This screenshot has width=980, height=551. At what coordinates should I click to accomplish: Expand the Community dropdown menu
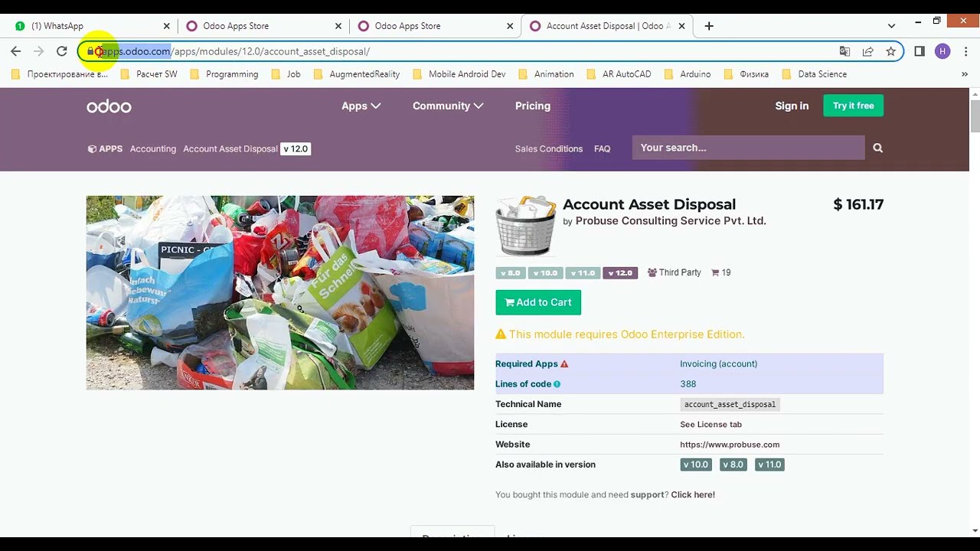(448, 106)
